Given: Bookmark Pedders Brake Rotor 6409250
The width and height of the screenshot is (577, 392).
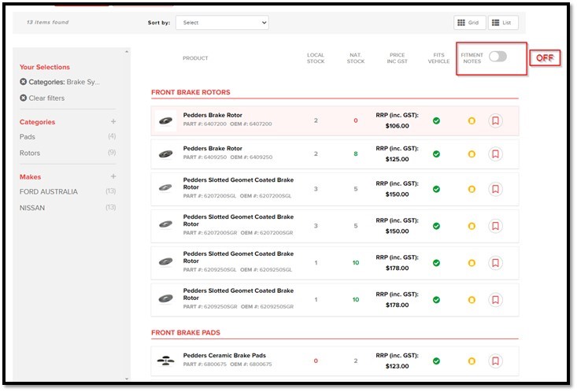Looking at the screenshot, I should (x=495, y=153).
